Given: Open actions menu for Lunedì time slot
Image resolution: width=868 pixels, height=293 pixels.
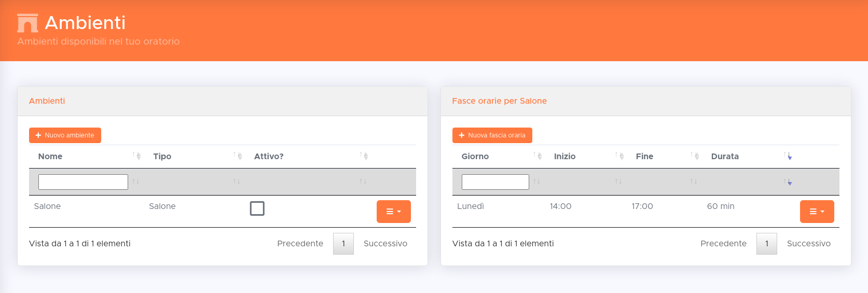Looking at the screenshot, I should click(x=817, y=212).
